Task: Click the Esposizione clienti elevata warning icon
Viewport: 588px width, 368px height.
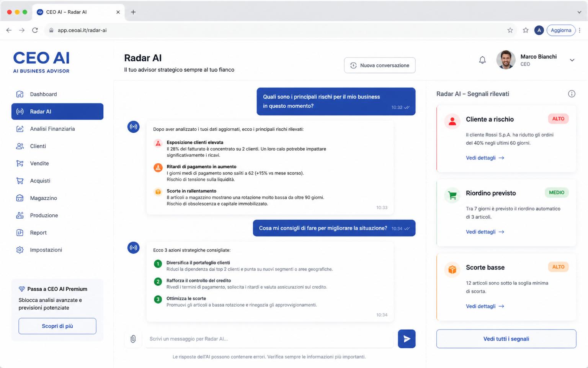Action: (x=158, y=143)
